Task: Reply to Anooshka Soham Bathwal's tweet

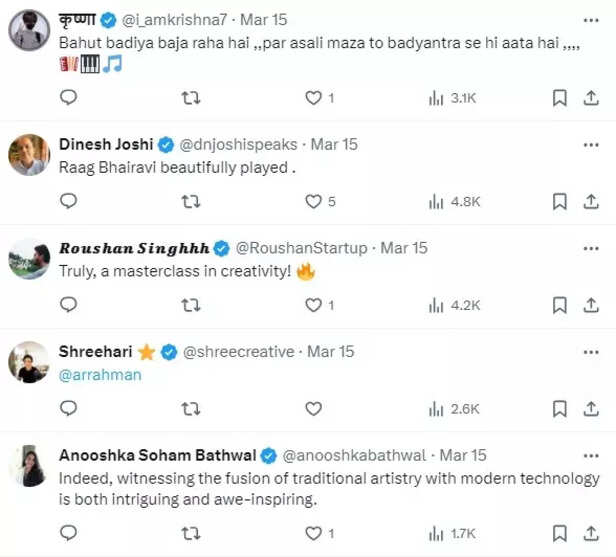Action: [68, 531]
